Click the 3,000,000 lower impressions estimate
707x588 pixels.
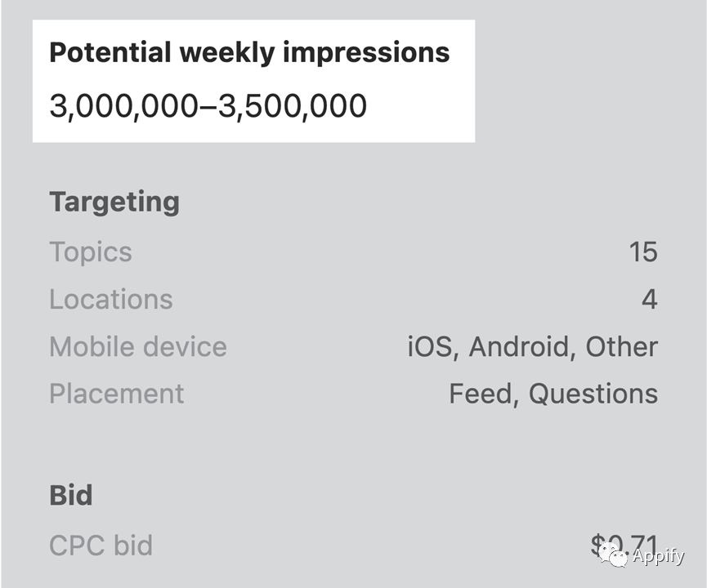123,107
